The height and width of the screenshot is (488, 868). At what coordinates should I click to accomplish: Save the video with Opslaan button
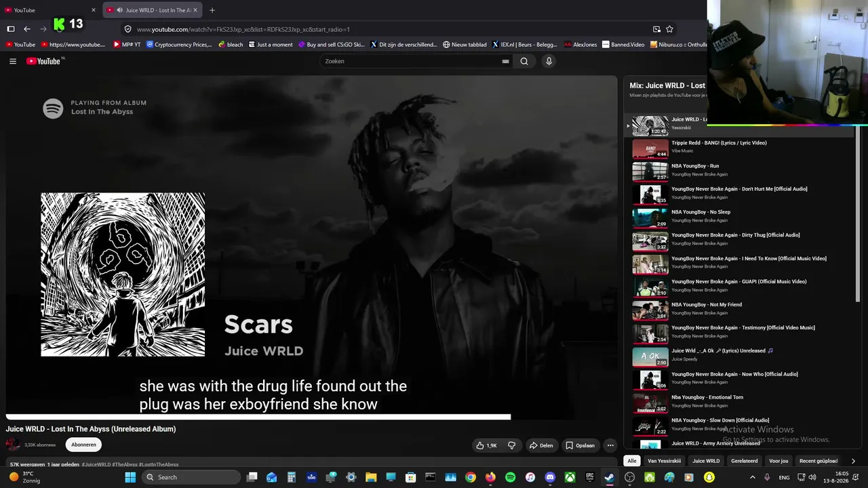pos(580,445)
